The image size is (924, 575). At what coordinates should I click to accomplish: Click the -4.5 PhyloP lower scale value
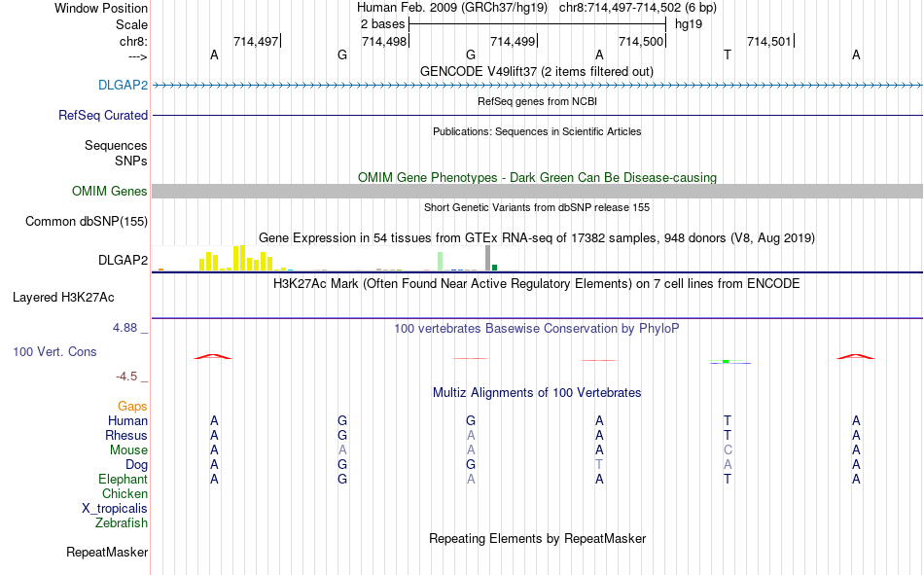(x=126, y=377)
